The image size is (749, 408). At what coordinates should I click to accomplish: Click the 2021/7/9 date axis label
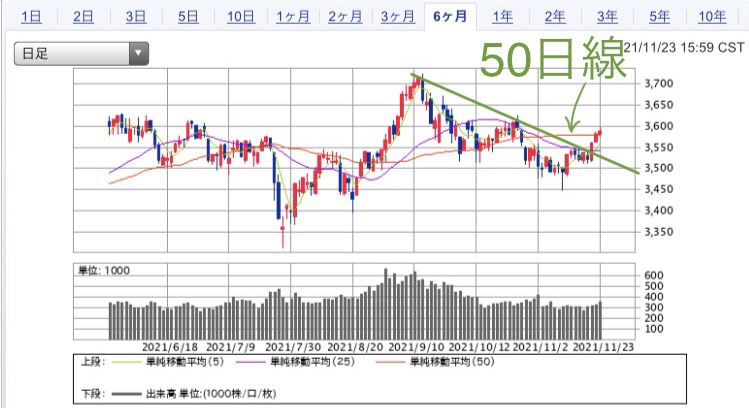pos(231,347)
